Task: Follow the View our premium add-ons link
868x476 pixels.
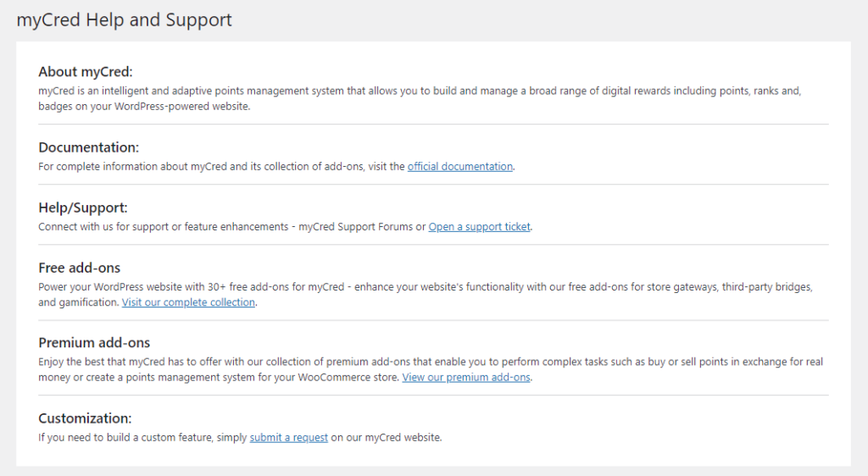Action: pyautogui.click(x=466, y=377)
